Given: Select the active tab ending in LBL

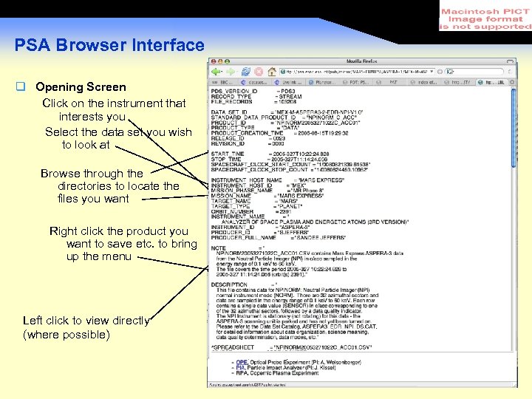Looking at the screenshot, I should coord(491,82).
